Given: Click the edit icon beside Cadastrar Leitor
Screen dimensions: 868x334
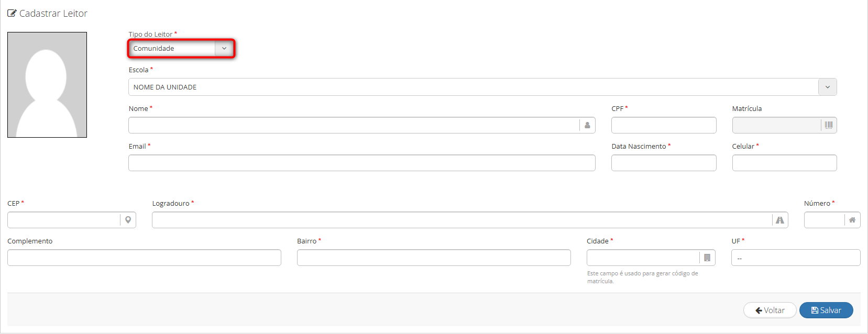Looking at the screenshot, I should click(12, 13).
